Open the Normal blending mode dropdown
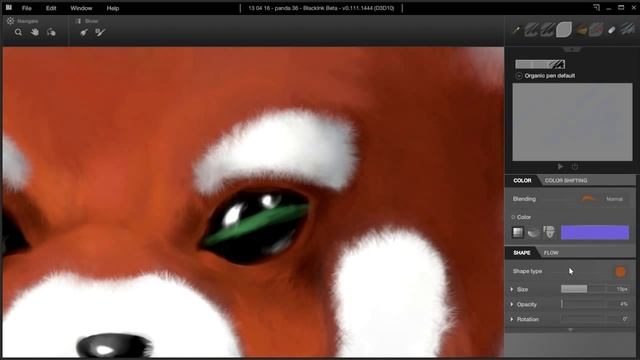The width and height of the screenshot is (640, 360). pos(614,199)
